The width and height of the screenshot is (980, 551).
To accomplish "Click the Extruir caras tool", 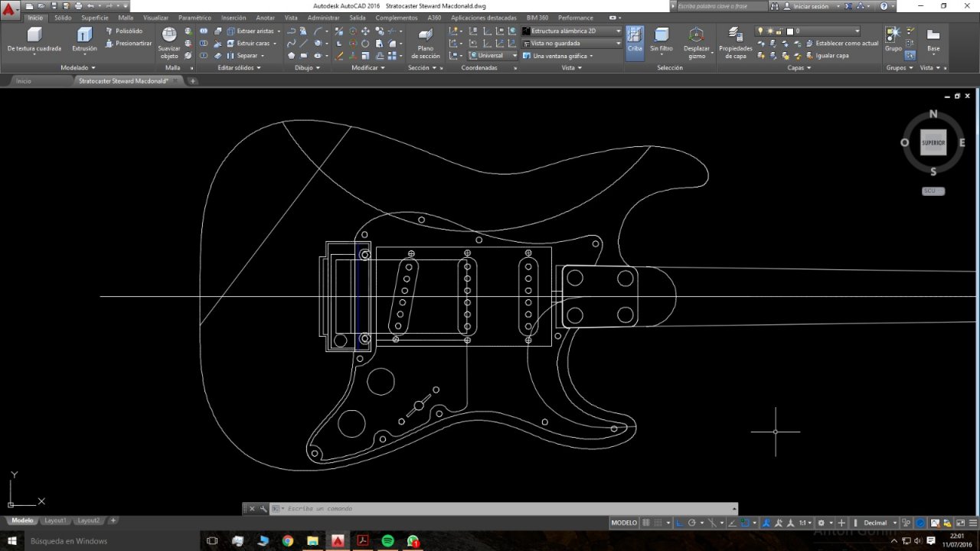I will 248,44.
